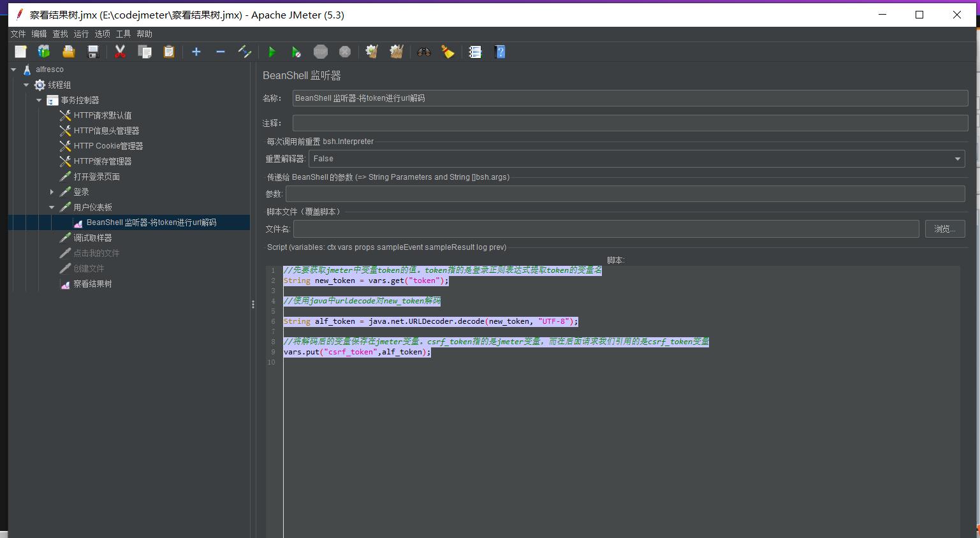
Task: Select HTTP信息头管理器 tree item
Action: click(x=106, y=131)
